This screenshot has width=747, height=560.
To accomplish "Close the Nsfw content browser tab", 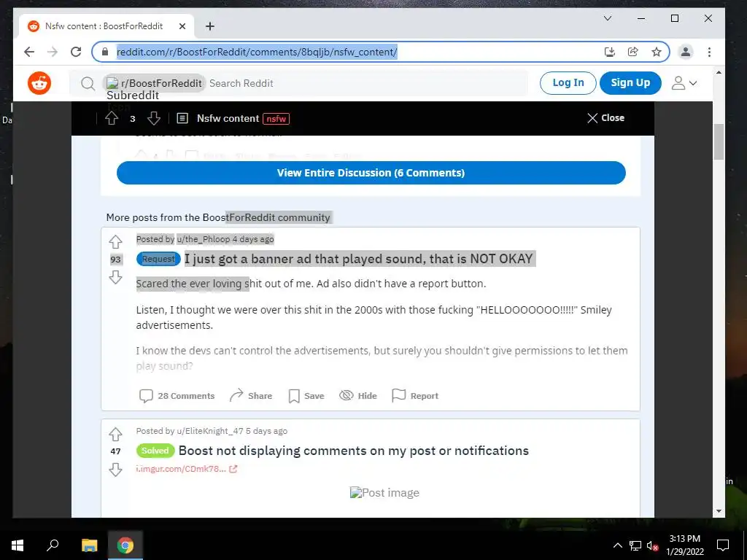I will coord(182,26).
